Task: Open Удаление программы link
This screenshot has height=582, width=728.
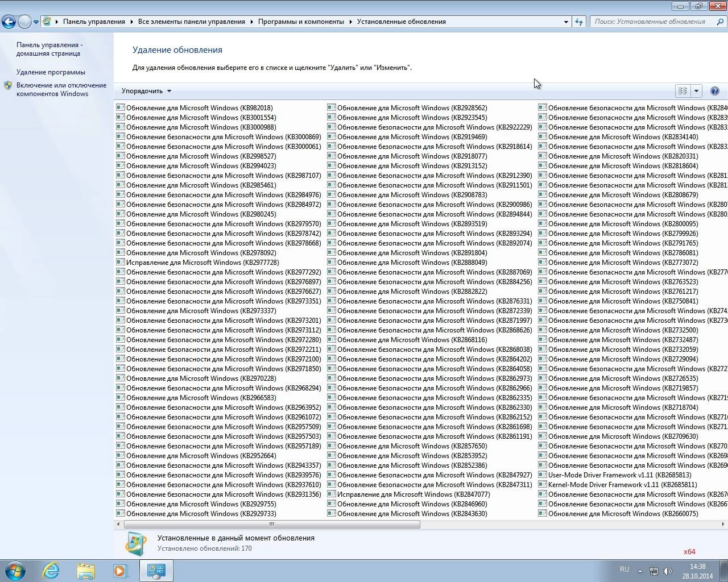Action: point(51,72)
